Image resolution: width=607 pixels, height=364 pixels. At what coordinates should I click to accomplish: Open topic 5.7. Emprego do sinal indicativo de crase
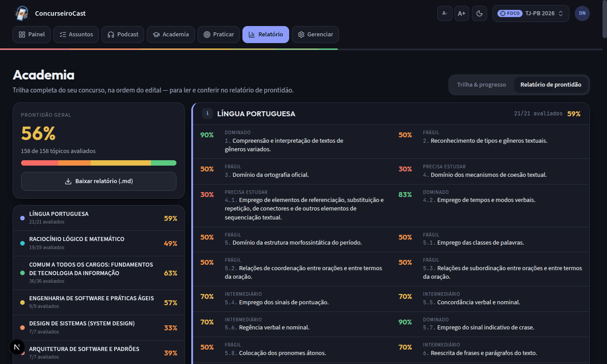point(491,324)
